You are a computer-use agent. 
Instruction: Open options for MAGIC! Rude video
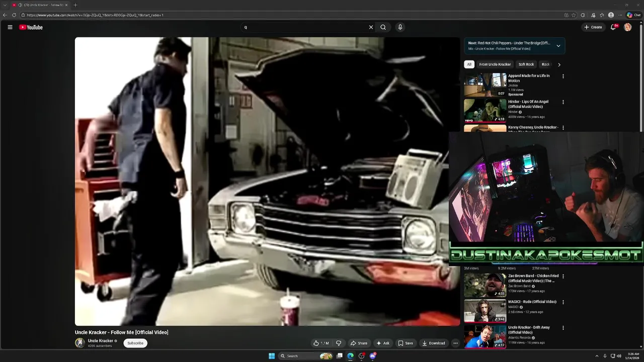click(x=563, y=302)
